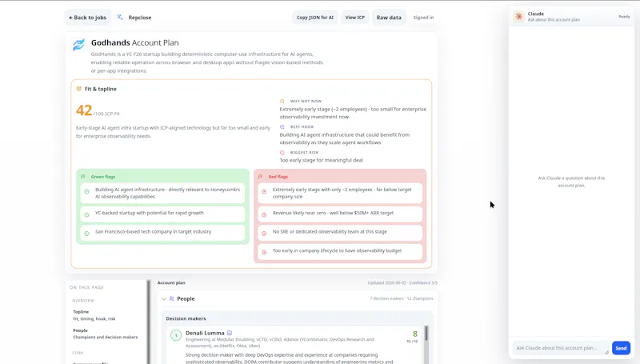640x364 pixels.
Task: Click alert icon beside Too early in lifecycle flag
Action: point(264,252)
